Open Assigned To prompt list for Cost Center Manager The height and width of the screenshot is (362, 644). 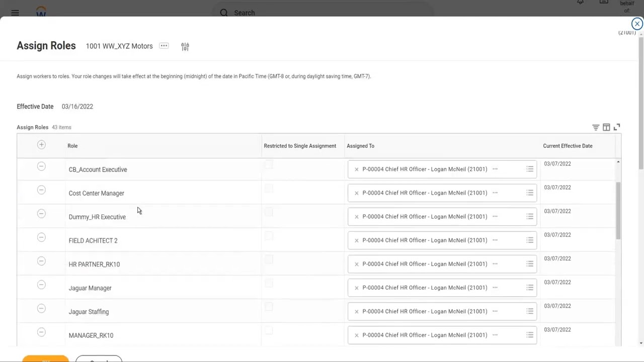coord(530,193)
